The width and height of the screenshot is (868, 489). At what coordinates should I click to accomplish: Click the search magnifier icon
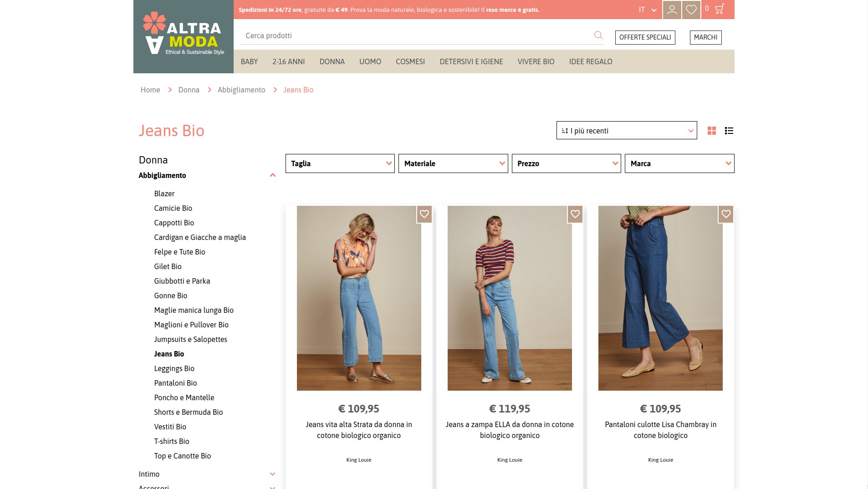click(598, 35)
